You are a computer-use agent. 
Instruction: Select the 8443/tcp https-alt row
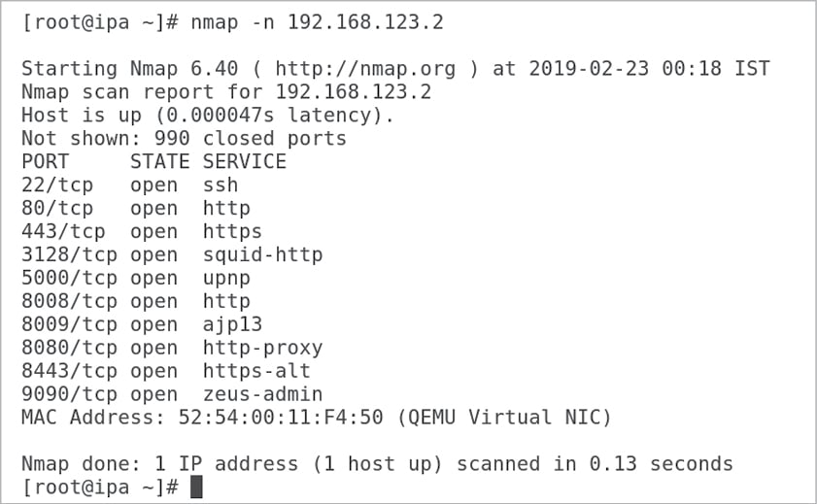(x=165, y=371)
